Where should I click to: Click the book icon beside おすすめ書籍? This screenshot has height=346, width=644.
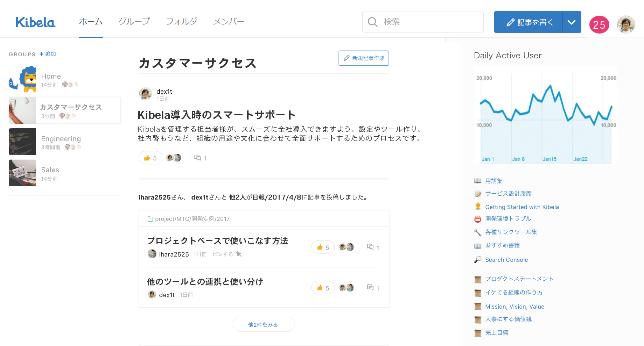tap(478, 246)
